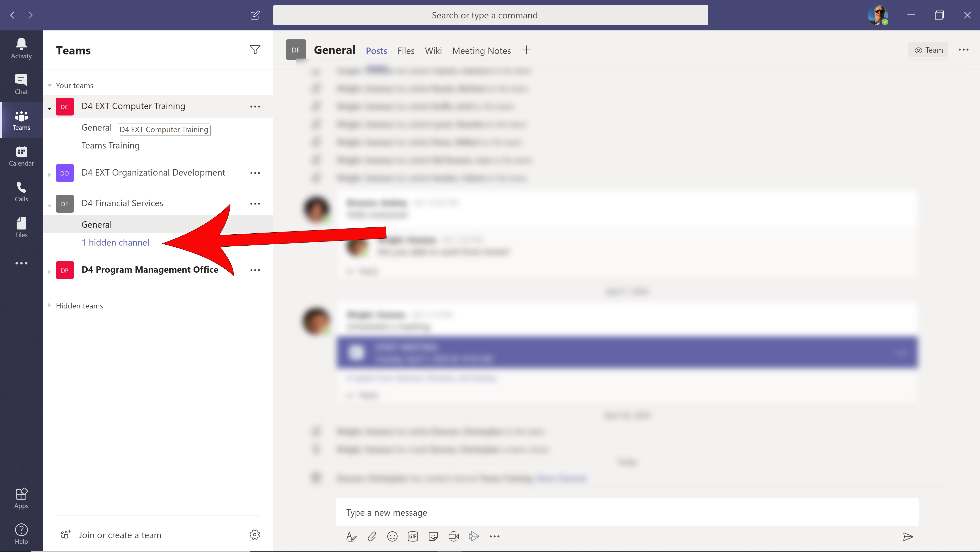Open the sticker picker
Viewport: 980px width, 552px height.
[x=433, y=536]
